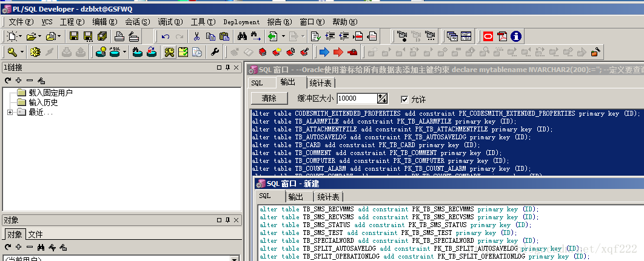Click the green navigate back icon
Viewport: 644px width, 261px height.
[273, 36]
